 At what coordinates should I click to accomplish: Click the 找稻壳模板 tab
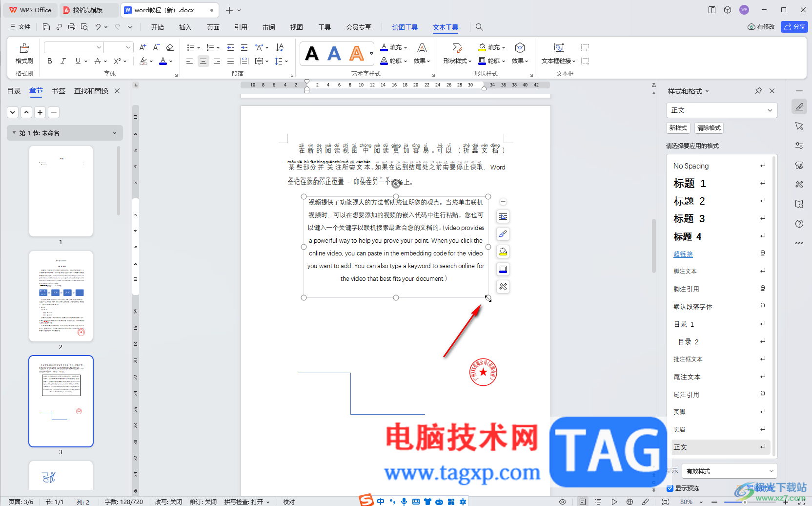click(88, 10)
